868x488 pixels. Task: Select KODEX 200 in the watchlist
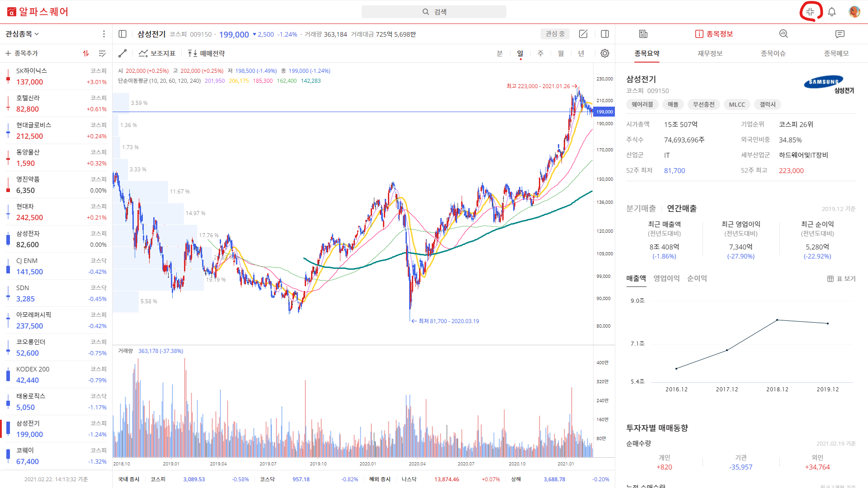(56, 375)
